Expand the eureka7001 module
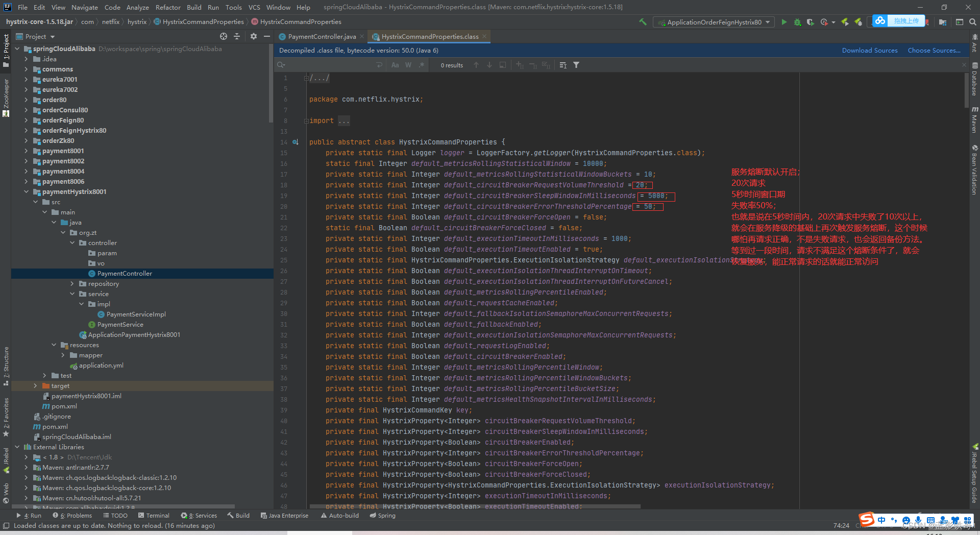 point(26,79)
